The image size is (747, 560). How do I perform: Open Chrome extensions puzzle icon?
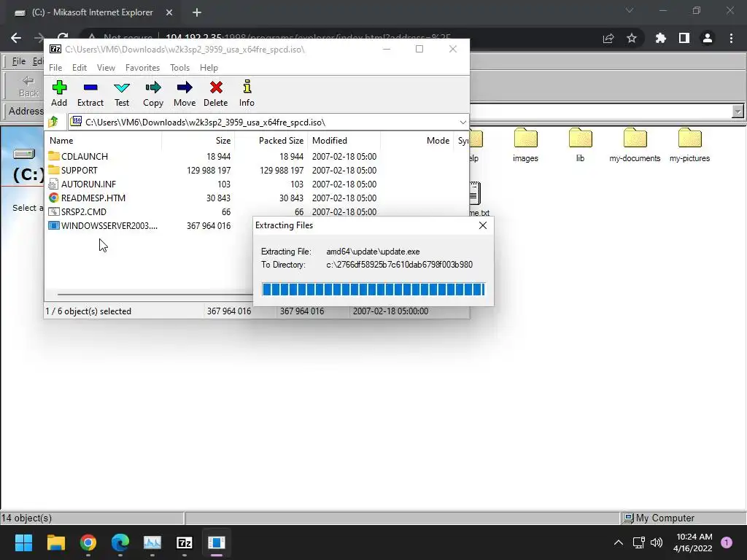click(x=660, y=38)
